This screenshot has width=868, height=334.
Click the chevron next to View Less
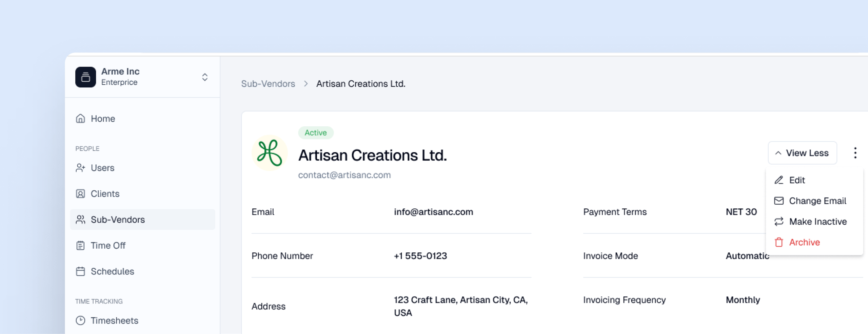pyautogui.click(x=778, y=153)
